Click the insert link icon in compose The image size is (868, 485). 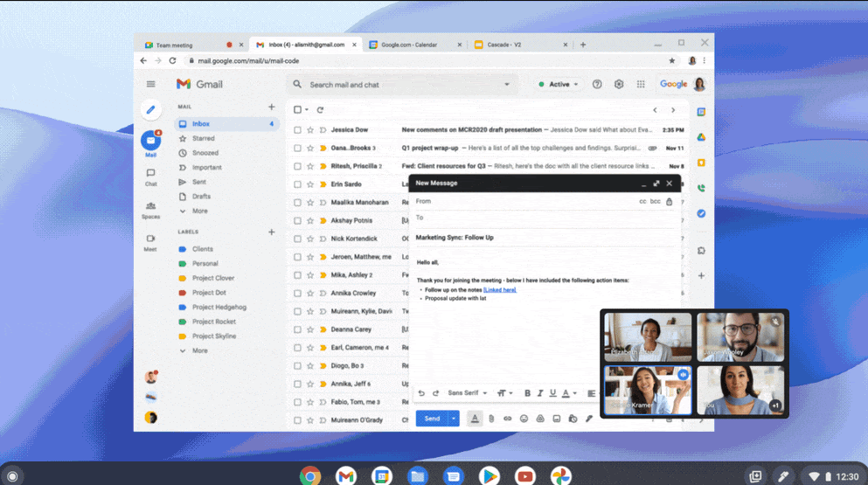pos(507,419)
